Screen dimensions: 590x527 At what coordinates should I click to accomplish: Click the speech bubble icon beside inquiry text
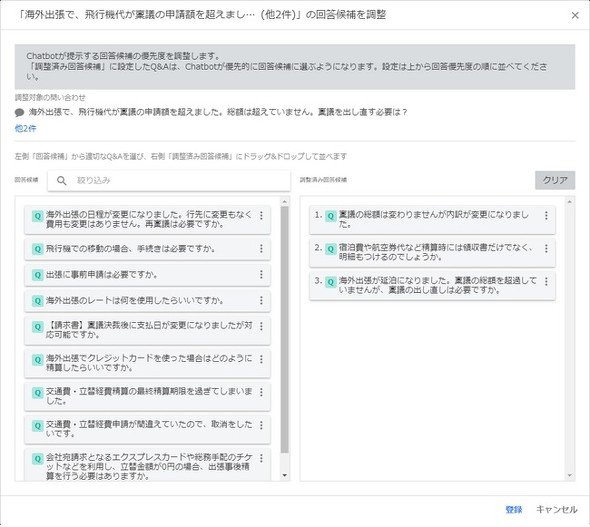coord(20,112)
